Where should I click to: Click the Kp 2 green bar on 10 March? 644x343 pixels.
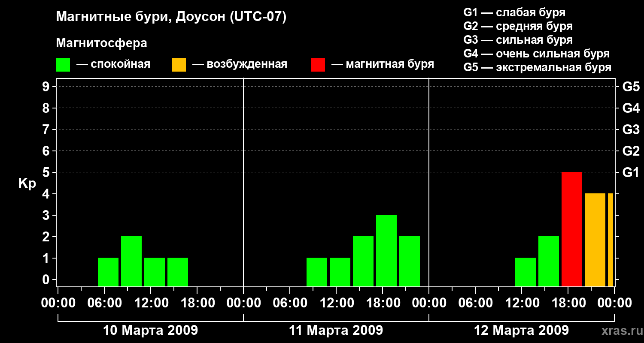pos(131,262)
